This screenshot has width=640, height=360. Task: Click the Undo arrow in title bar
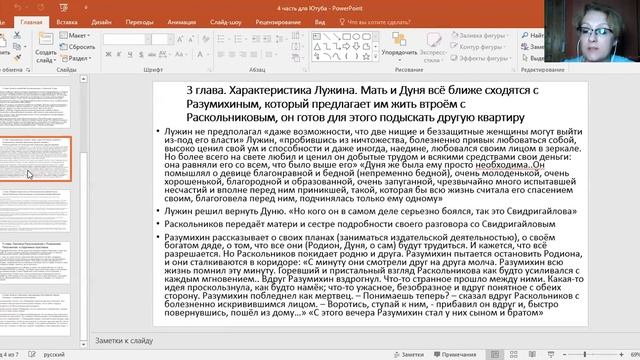coord(18,8)
